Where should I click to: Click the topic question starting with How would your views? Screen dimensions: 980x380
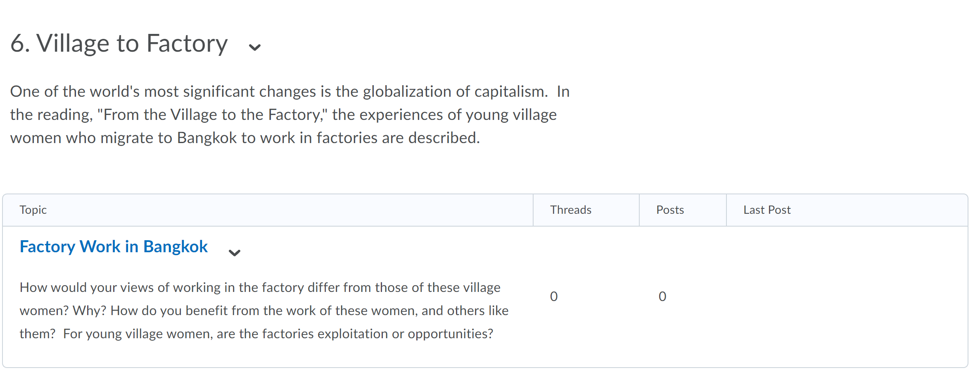pyautogui.click(x=264, y=311)
